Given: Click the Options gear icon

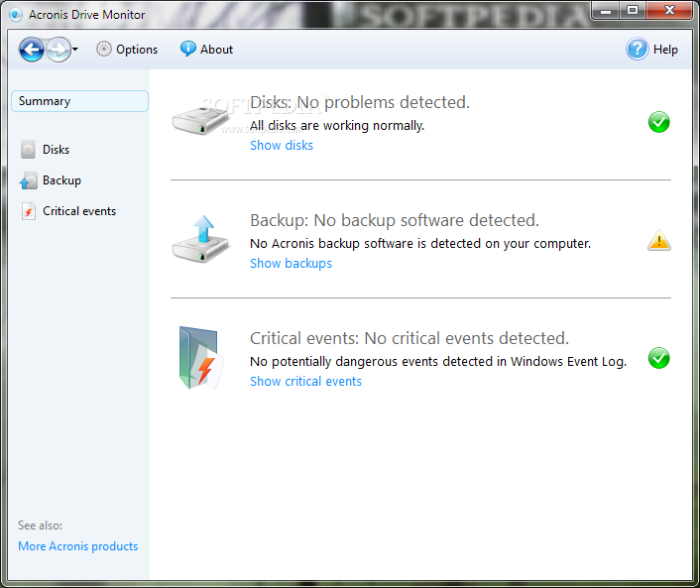Looking at the screenshot, I should click(103, 50).
